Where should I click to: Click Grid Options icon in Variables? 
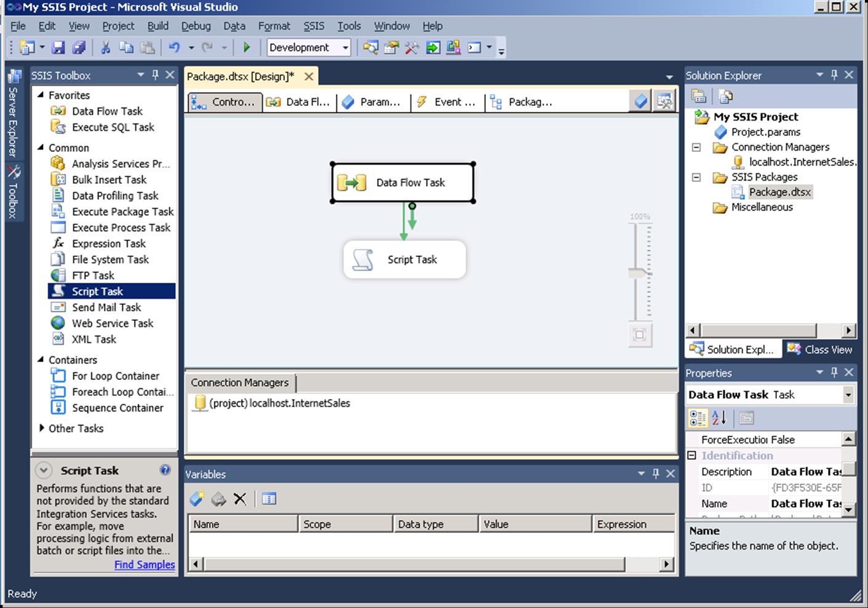tap(269, 499)
